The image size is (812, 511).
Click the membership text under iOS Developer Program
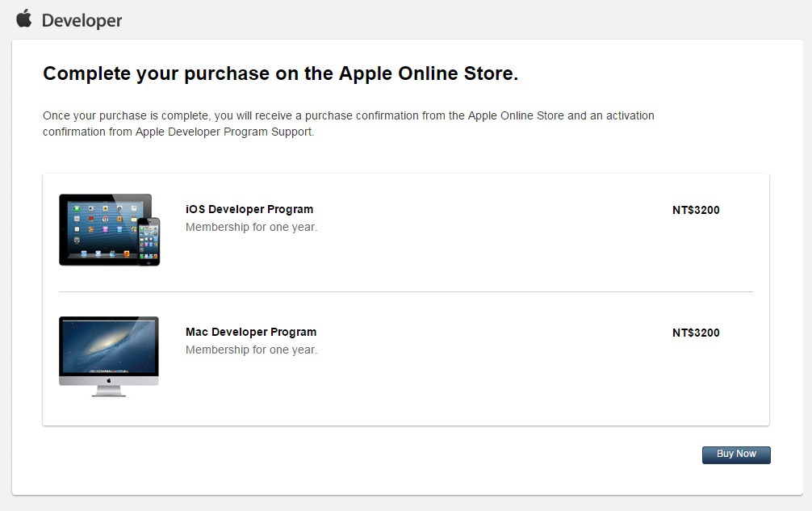click(x=251, y=227)
